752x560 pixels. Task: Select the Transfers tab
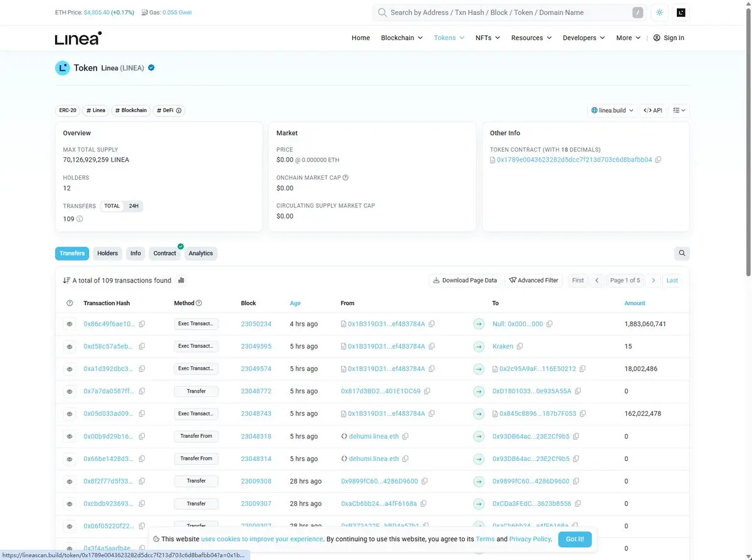72,254
